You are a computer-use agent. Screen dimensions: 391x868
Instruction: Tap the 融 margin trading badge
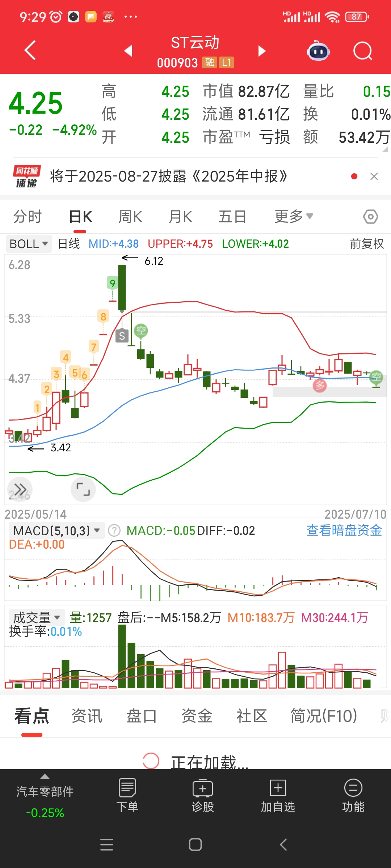pyautogui.click(x=209, y=63)
